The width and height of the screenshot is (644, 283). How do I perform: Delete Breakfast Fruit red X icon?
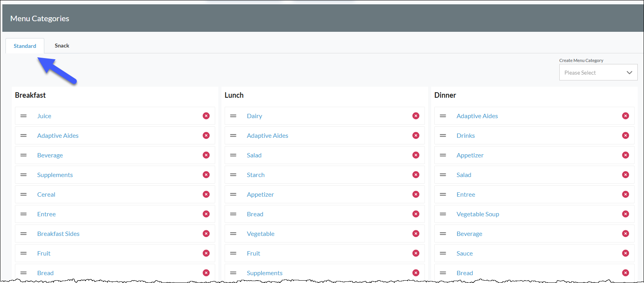click(206, 253)
